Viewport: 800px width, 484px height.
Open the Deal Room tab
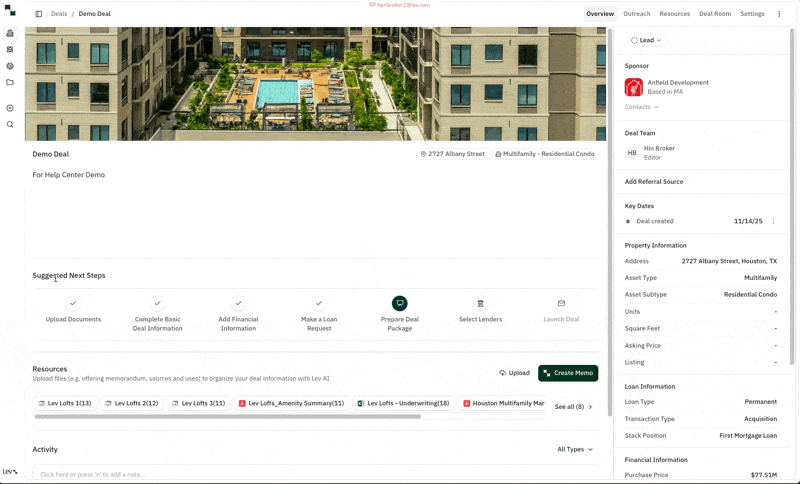coord(714,14)
